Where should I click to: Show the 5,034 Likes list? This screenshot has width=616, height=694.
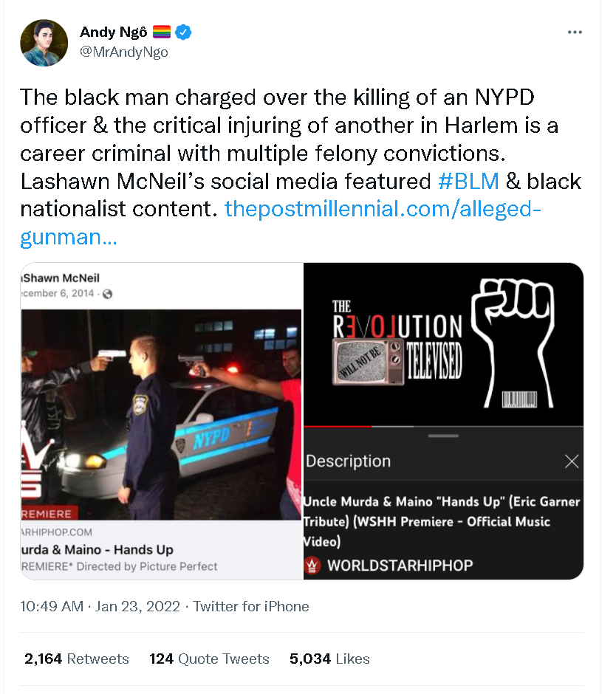coord(329,659)
